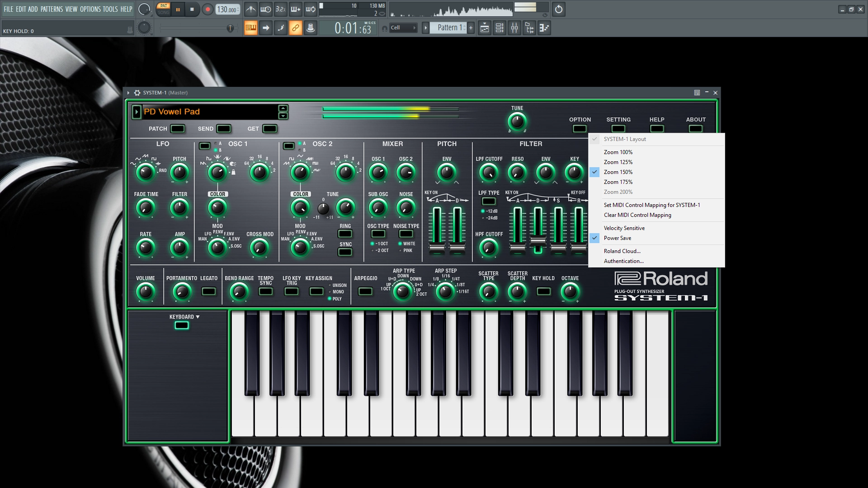The height and width of the screenshot is (488, 868).
Task: Open the patch list arrow beside PD Vowel Pad
Action: click(137, 112)
